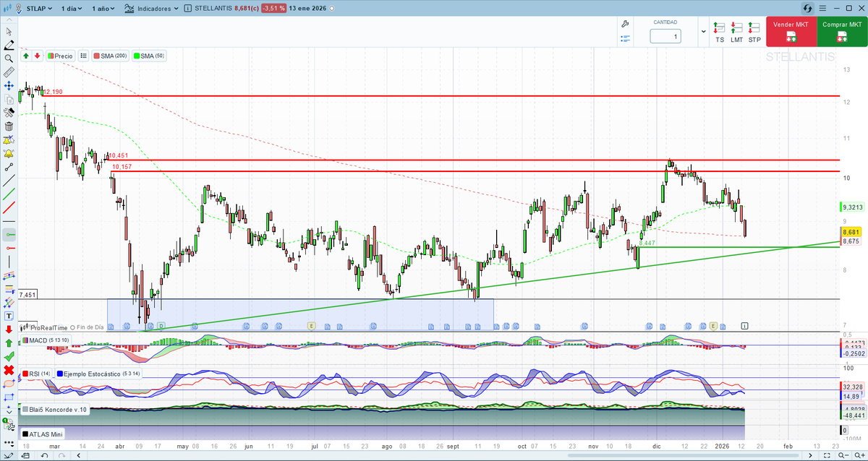This screenshot has height=461, width=868.
Task: Toggle the Ejemplo Estocástico indicator label
Action: pos(98,374)
